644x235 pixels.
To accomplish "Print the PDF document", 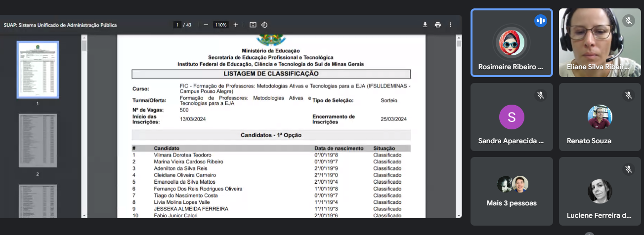I will point(437,25).
